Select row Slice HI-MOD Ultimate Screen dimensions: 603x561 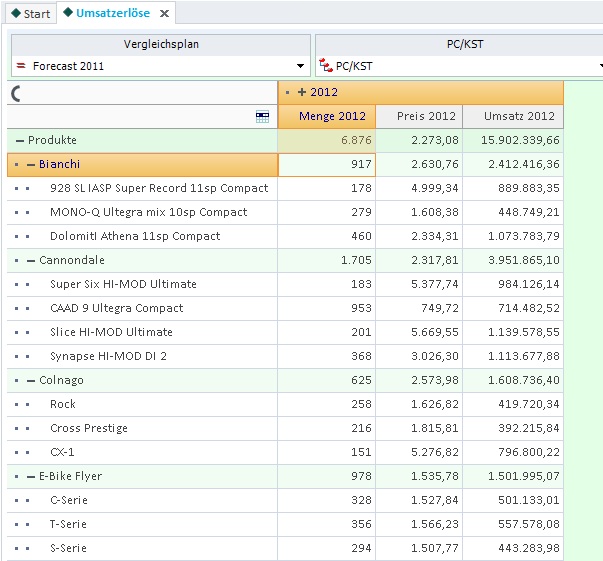pos(142,332)
